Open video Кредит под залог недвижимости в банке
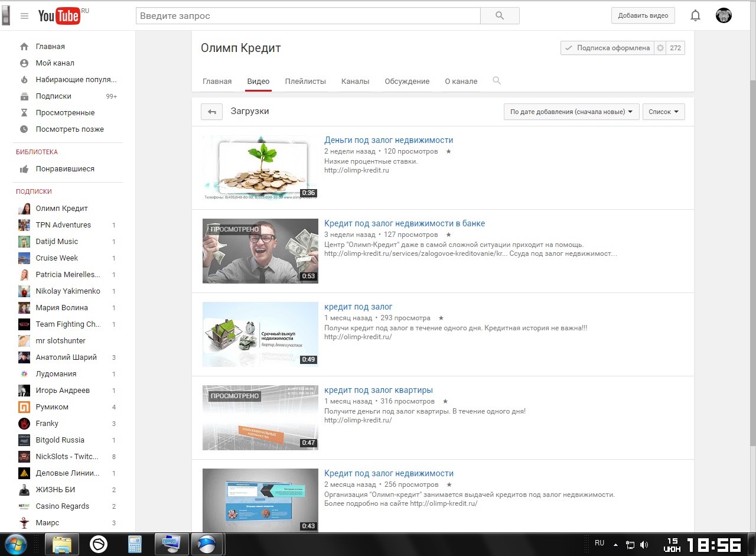The height and width of the screenshot is (556, 756). [405, 223]
